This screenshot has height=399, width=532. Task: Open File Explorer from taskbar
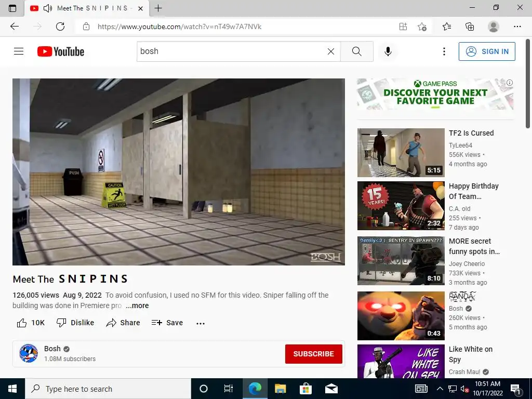[280, 389]
